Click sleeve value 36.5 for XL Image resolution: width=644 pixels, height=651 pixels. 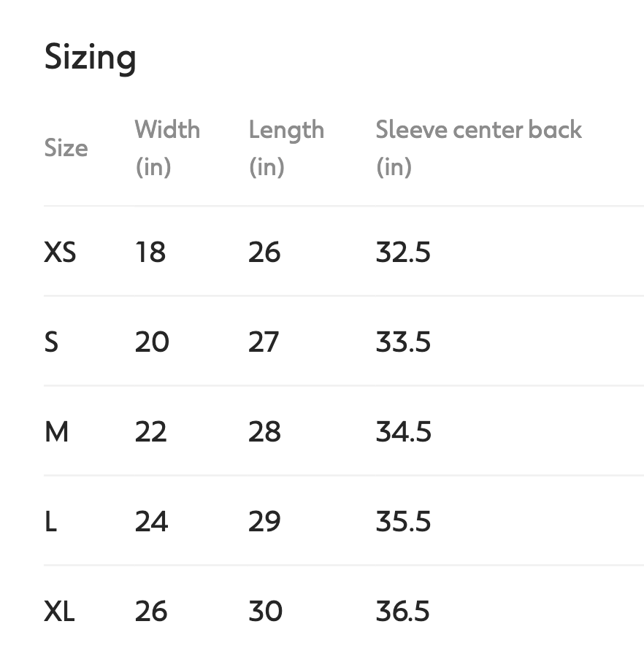pos(402,611)
